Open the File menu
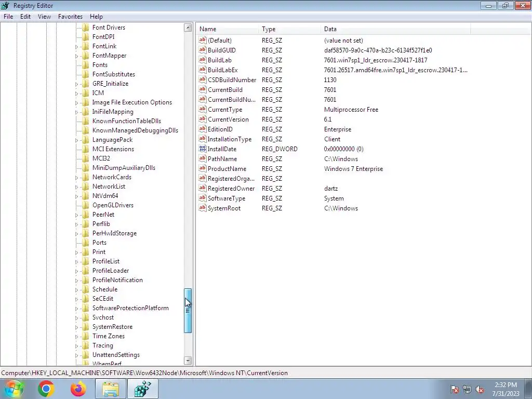 tap(8, 16)
